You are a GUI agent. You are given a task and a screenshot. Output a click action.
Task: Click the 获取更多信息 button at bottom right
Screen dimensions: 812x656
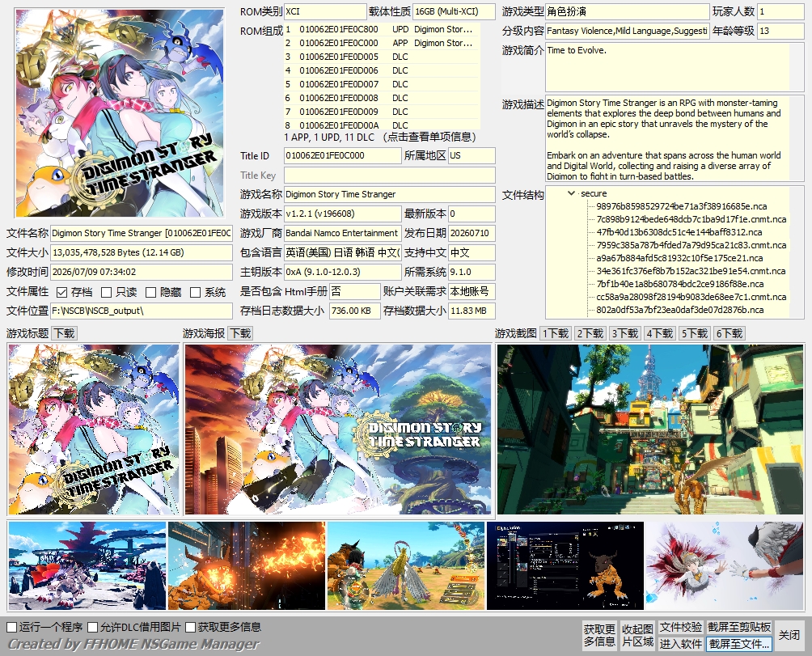click(599, 635)
